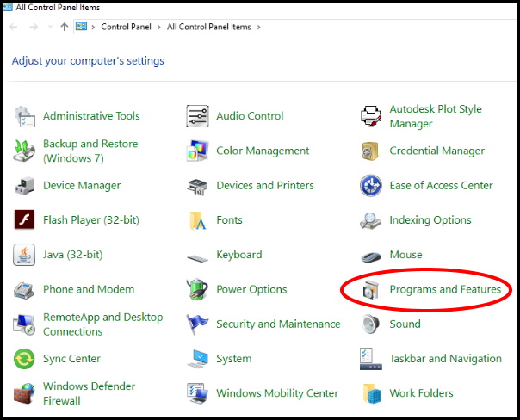Click the Security and Maintenance flag icon
The image size is (520, 420).
(197, 324)
